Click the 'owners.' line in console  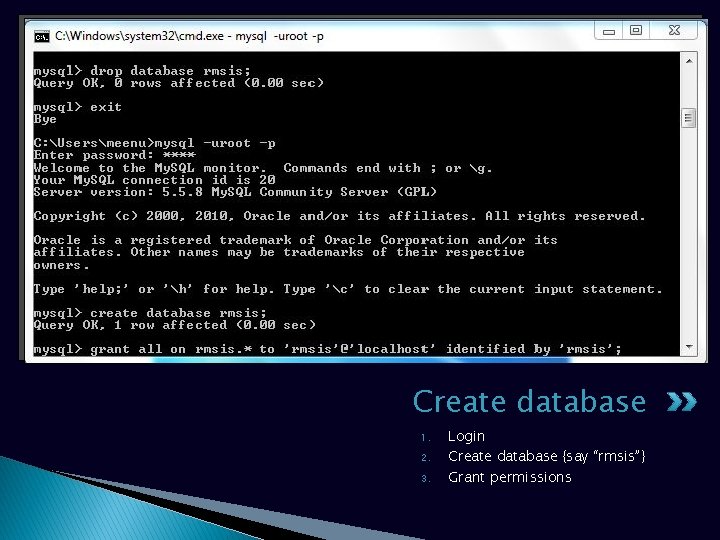click(61, 265)
